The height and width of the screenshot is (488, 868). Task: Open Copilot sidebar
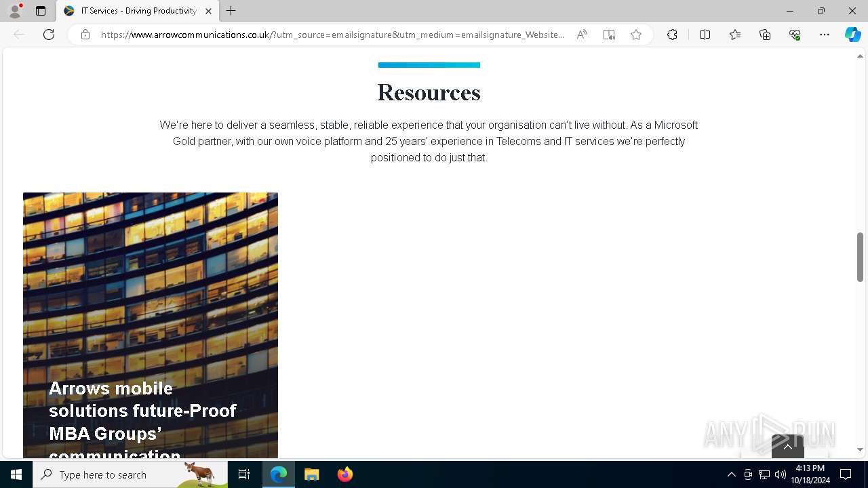click(853, 35)
